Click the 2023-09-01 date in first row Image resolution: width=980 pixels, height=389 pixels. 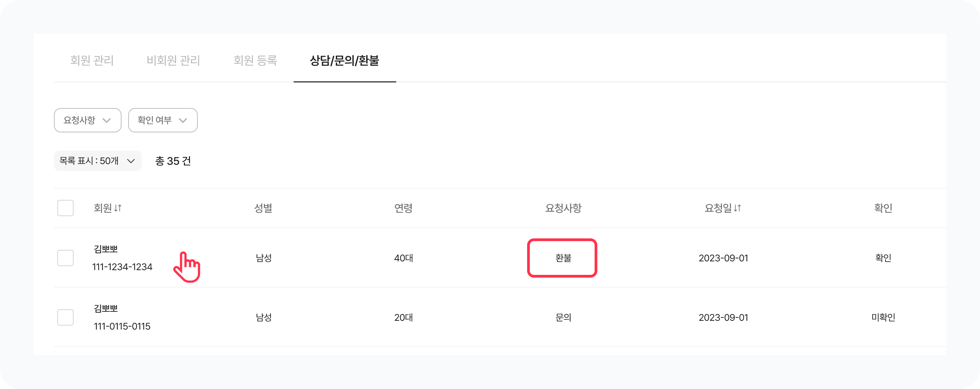pyautogui.click(x=723, y=258)
